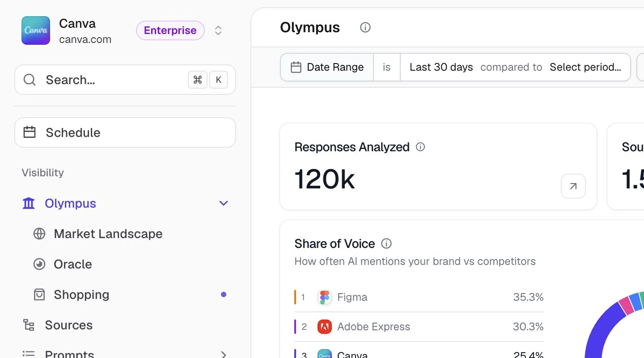This screenshot has height=358, width=644.
Task: Click Adobe Express 30.3% value
Action: (x=528, y=327)
